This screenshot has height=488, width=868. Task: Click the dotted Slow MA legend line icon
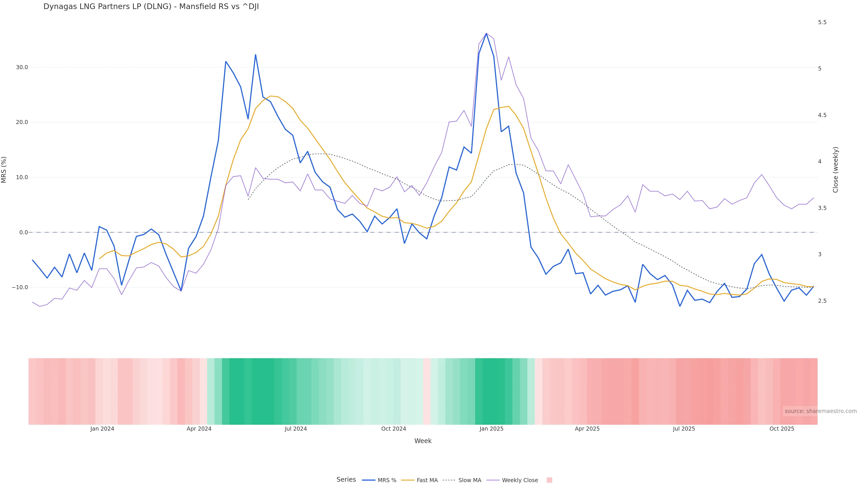tap(449, 480)
